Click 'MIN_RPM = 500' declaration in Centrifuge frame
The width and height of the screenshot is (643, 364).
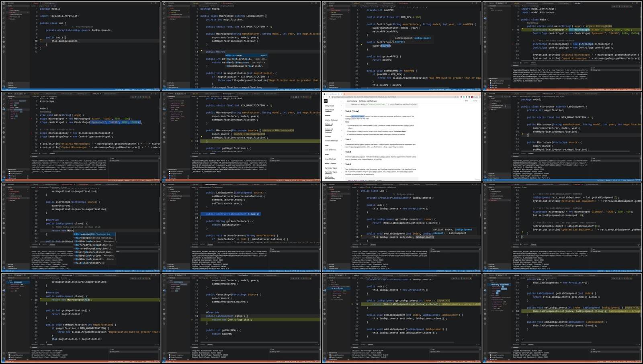(393, 17)
